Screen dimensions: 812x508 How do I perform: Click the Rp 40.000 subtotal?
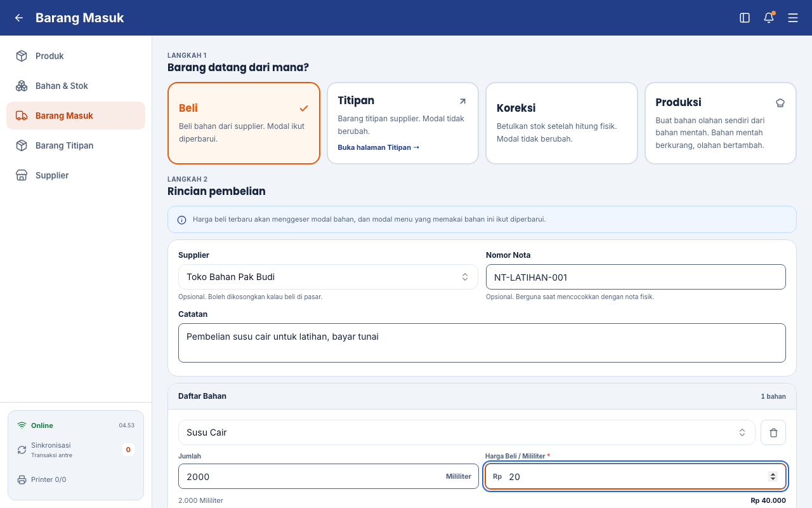[768, 500]
